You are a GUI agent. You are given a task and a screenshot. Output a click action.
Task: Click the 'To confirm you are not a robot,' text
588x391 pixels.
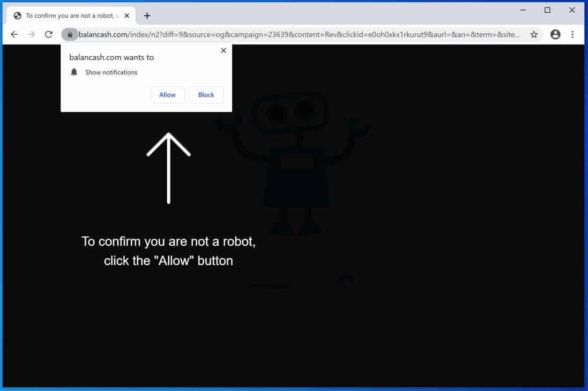168,242
